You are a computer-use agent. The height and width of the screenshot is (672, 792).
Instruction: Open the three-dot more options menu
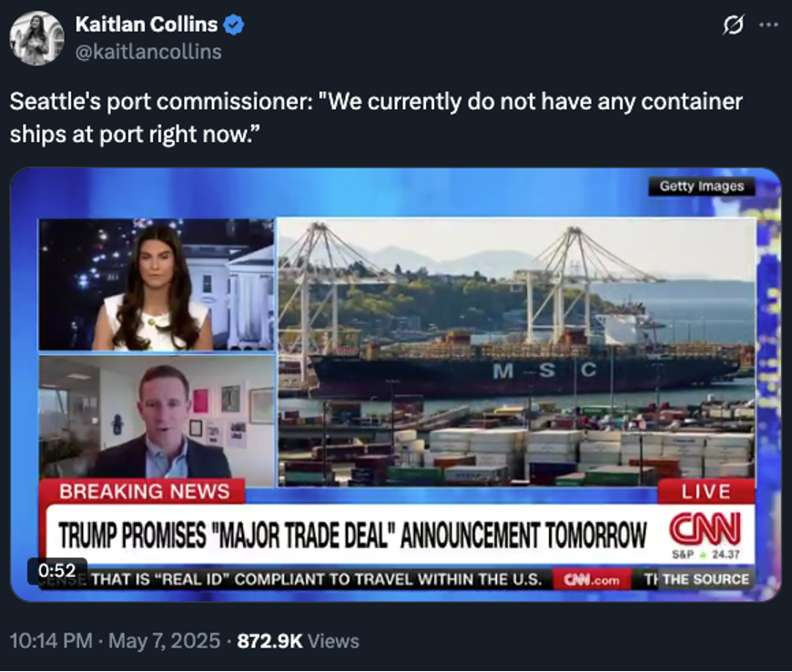(x=768, y=25)
